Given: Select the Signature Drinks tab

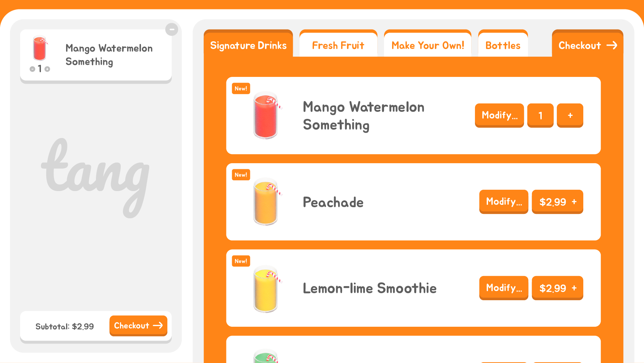Looking at the screenshot, I should tap(248, 45).
